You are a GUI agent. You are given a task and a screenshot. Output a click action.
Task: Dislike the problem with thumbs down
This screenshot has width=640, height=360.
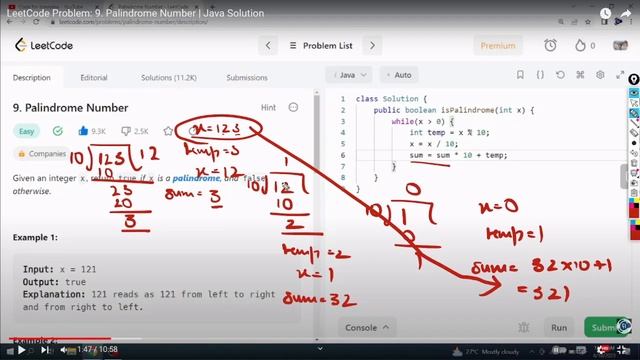(126, 131)
